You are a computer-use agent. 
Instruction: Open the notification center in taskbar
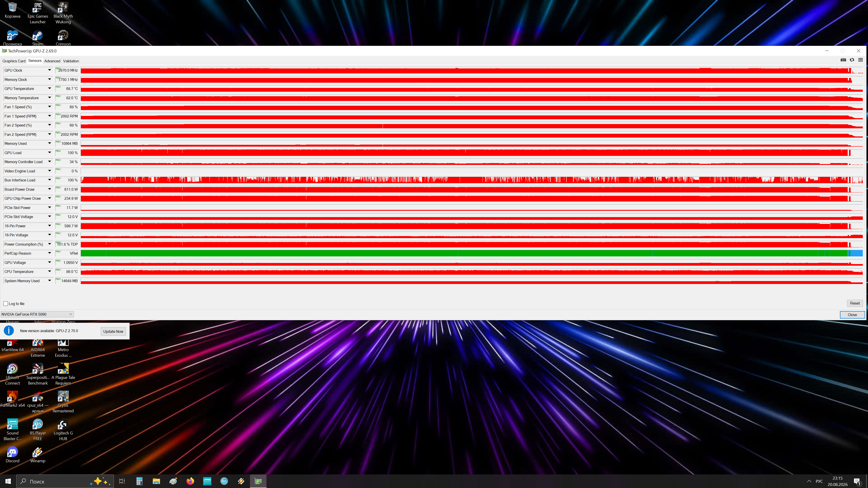(x=857, y=481)
